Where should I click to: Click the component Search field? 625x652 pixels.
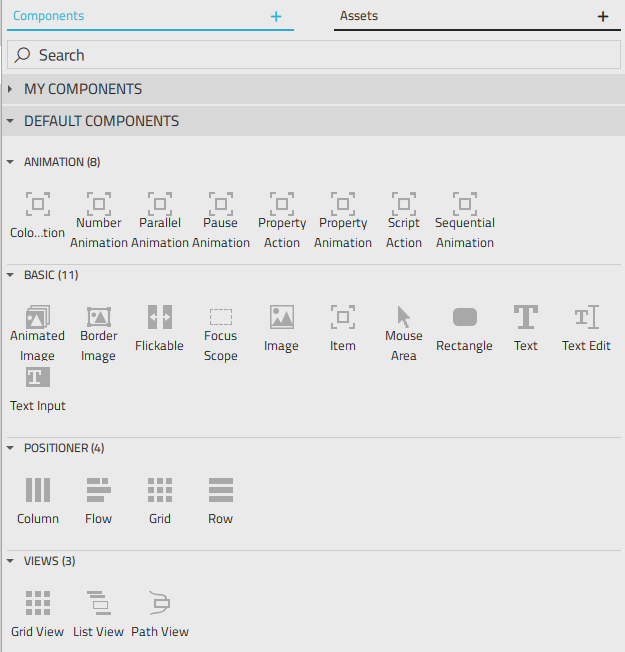coord(312,55)
